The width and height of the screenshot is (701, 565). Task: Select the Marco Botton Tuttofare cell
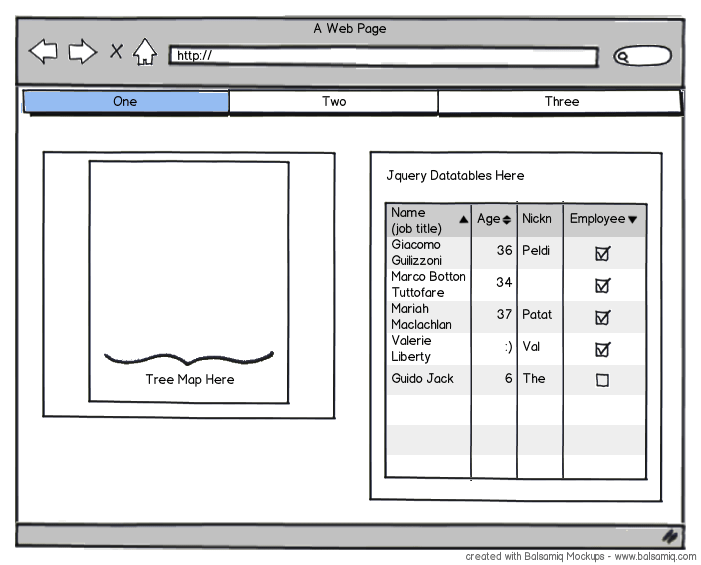click(x=428, y=285)
